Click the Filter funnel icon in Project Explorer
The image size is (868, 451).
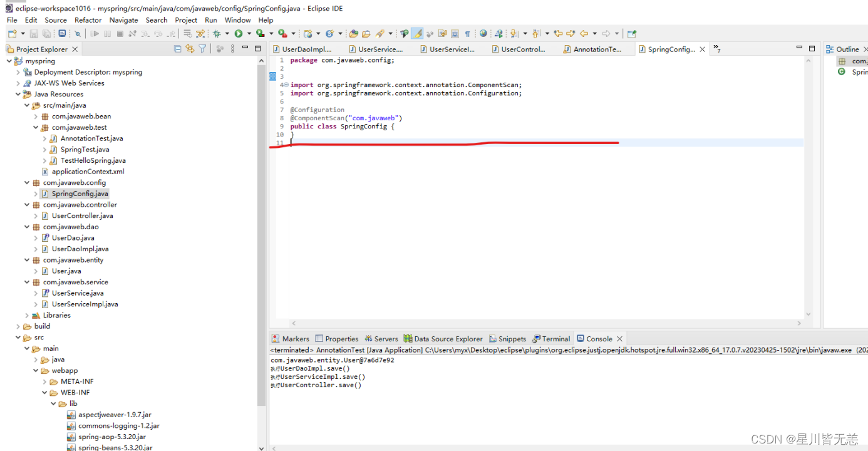[202, 49]
